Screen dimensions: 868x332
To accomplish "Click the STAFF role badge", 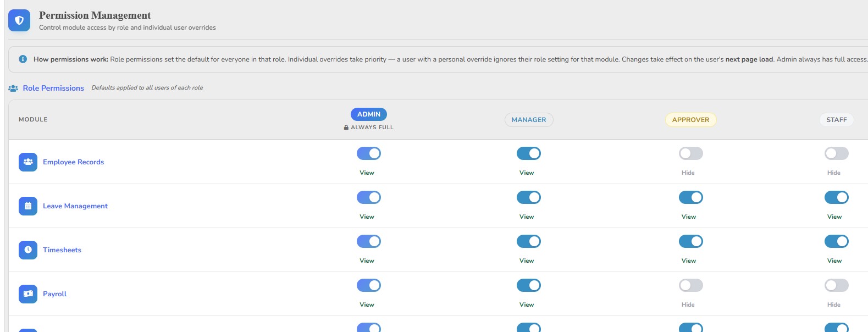I will pos(837,120).
